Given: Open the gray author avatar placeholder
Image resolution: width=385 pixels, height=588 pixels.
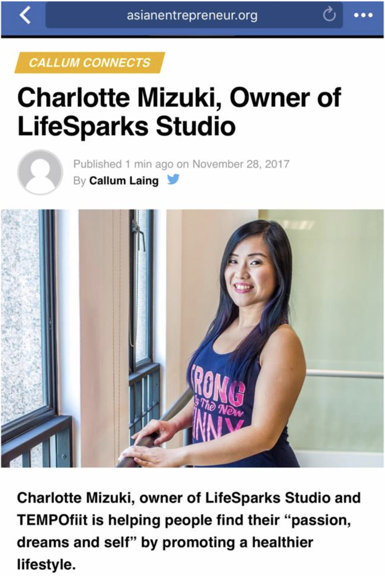Looking at the screenshot, I should click(x=40, y=172).
